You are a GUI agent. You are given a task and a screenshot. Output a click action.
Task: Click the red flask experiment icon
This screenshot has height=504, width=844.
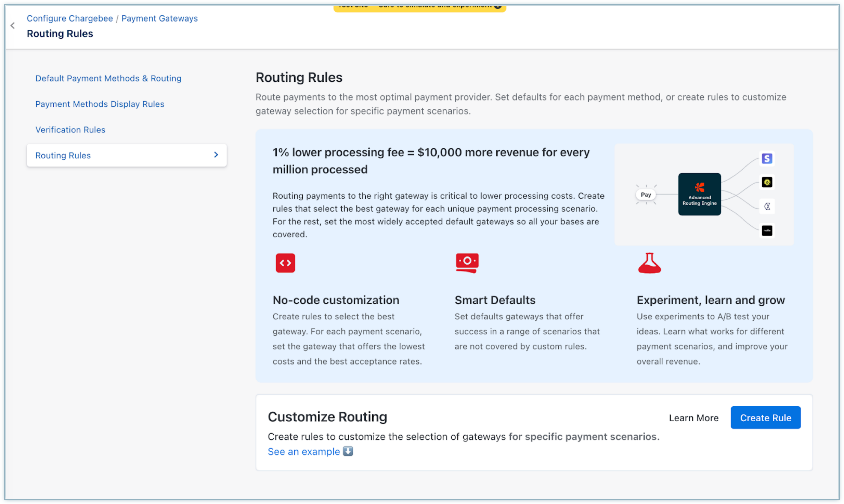649,263
